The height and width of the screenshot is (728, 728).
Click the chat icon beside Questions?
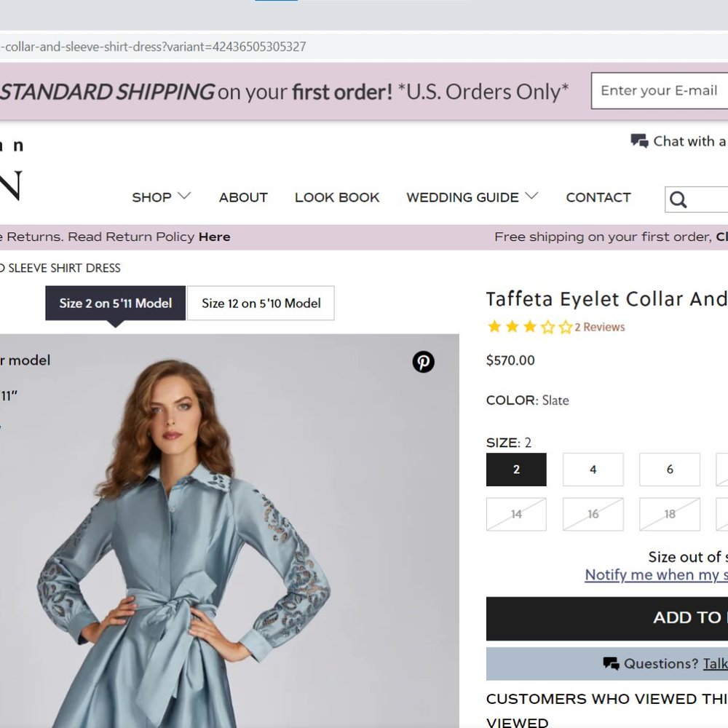[x=611, y=663]
